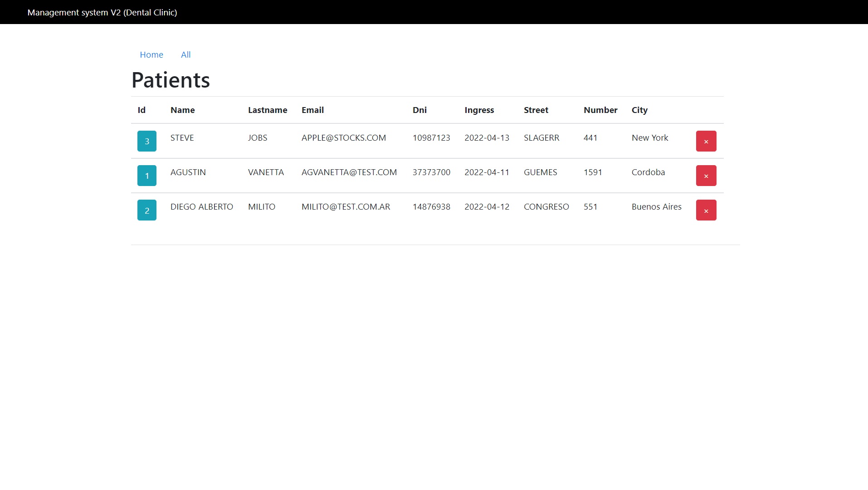Click the name DIEGO ALBERTO

click(x=202, y=206)
